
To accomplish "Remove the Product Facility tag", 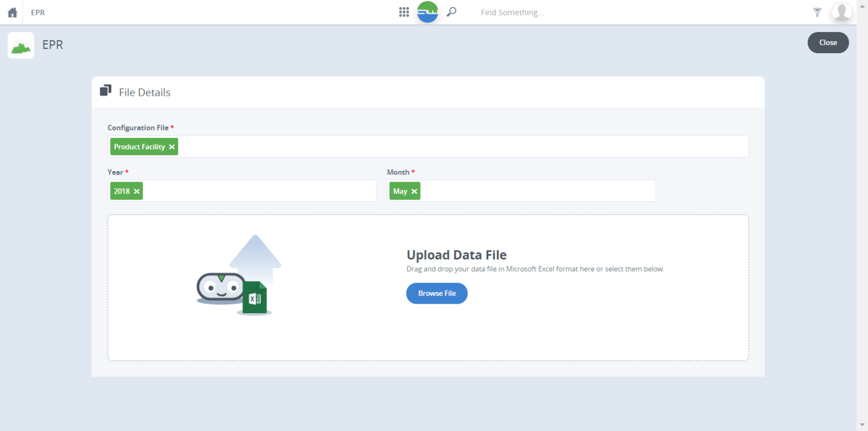I will (x=172, y=147).
